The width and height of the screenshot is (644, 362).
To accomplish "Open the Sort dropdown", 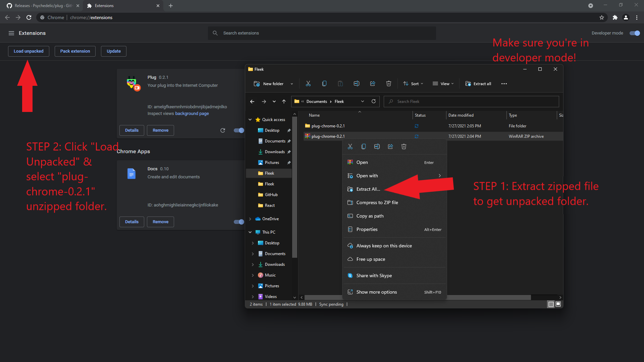I will 413,84.
